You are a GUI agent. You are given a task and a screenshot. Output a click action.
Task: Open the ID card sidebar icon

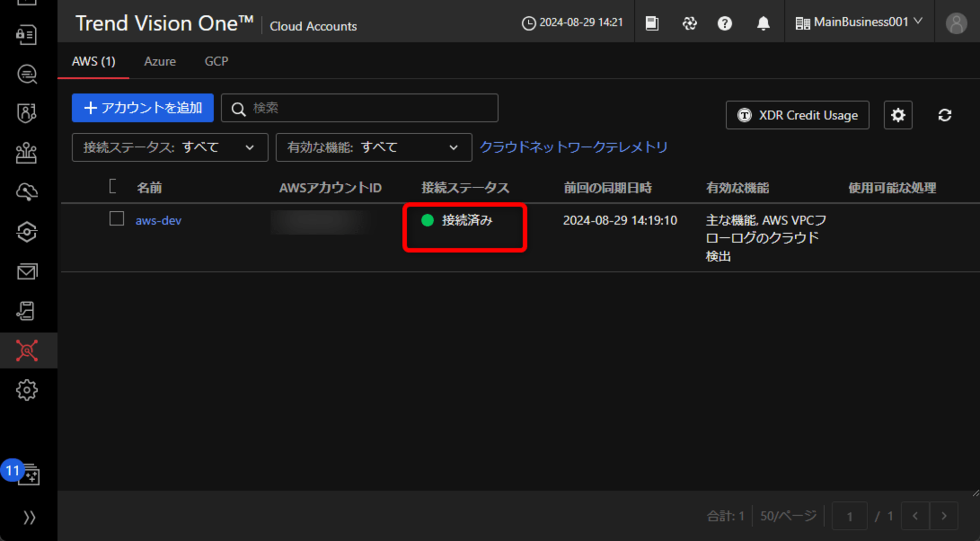27,35
